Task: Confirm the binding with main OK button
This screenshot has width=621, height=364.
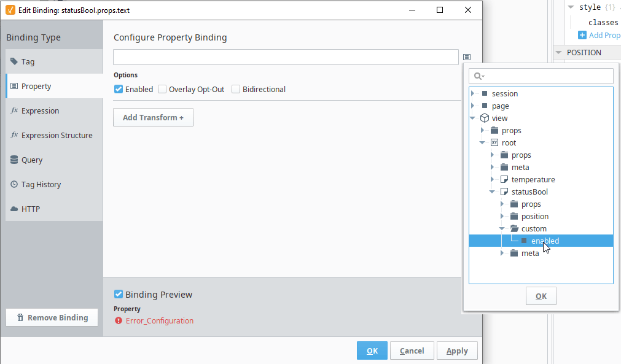Action: pos(372,350)
